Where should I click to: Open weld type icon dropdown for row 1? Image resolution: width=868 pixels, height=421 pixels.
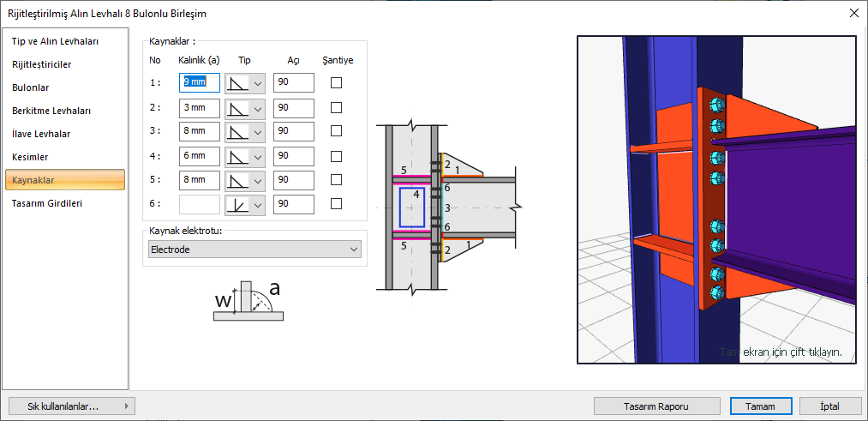click(245, 83)
